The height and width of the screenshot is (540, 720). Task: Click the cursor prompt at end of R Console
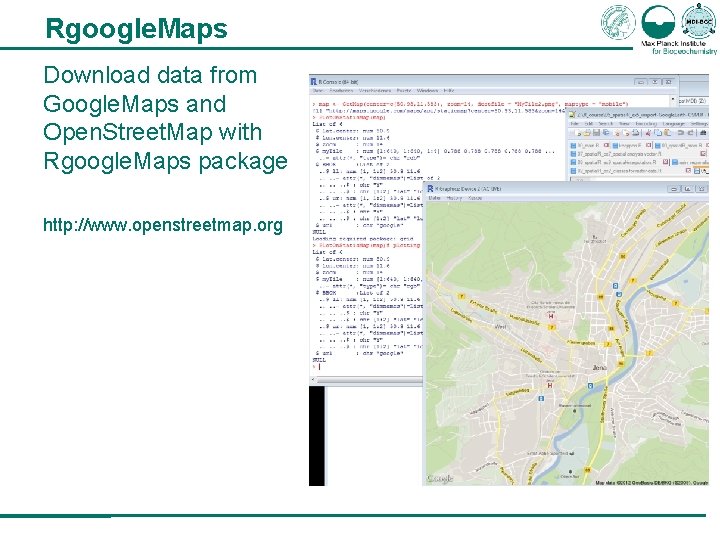(317, 366)
